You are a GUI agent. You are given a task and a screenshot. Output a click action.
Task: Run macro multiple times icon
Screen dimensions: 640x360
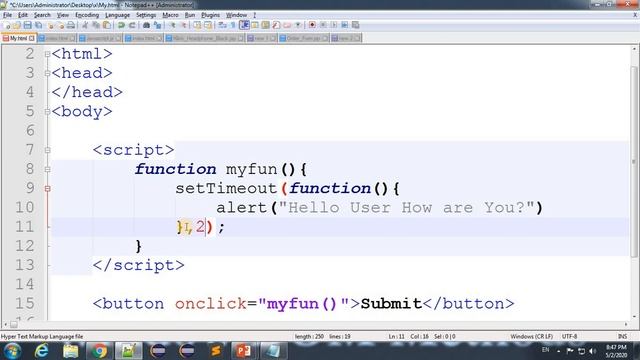(x=344, y=25)
